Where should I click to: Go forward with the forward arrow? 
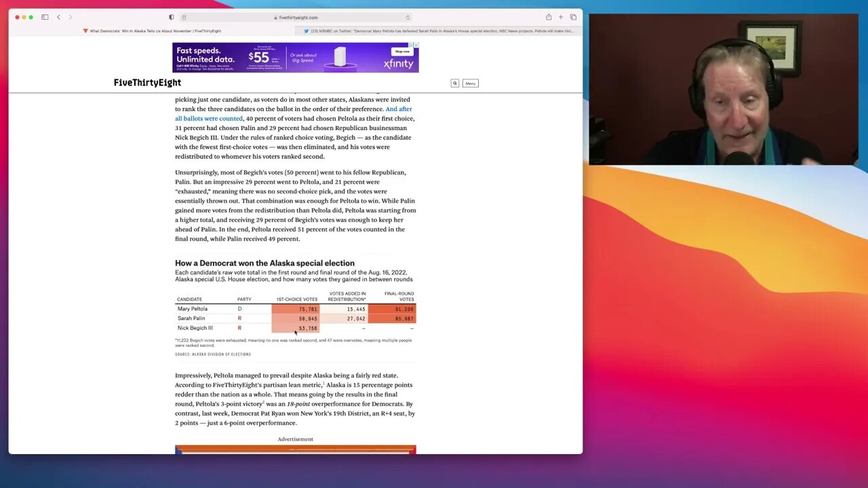pyautogui.click(x=70, y=17)
